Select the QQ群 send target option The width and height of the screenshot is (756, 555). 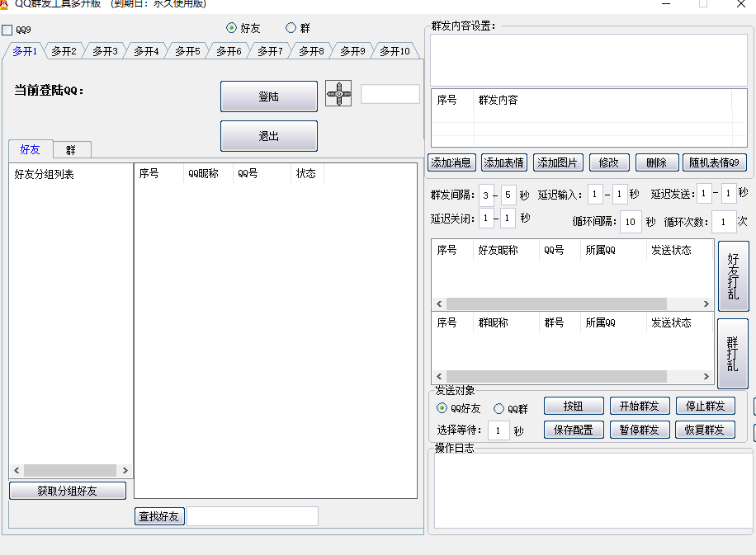pos(498,409)
